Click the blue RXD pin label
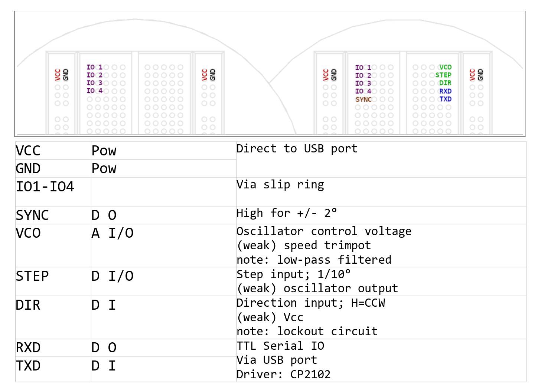This screenshot has height=392, width=538. tap(445, 91)
